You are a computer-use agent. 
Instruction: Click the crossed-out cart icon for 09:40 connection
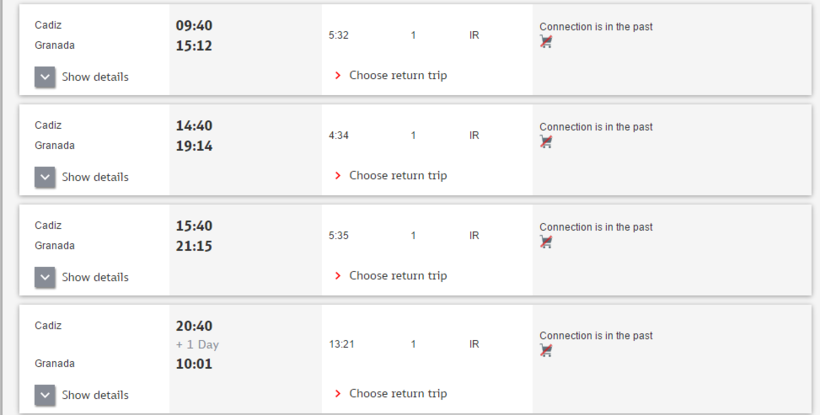point(546,42)
